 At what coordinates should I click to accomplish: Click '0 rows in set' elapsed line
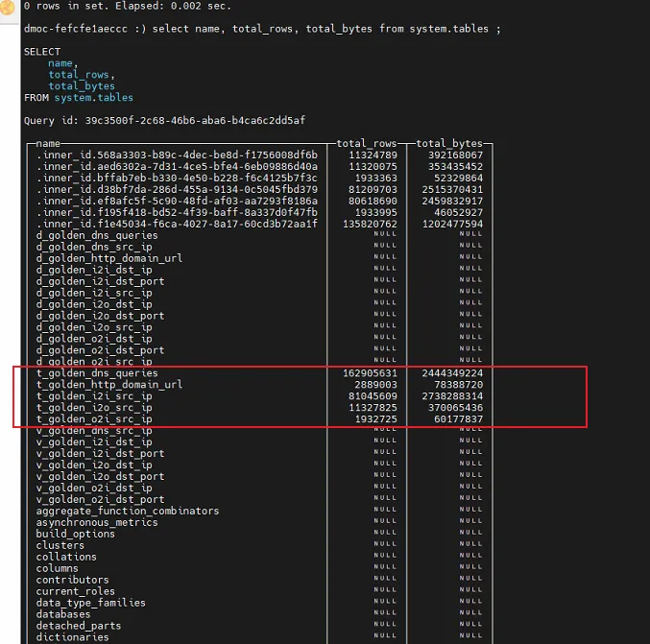pos(128,6)
